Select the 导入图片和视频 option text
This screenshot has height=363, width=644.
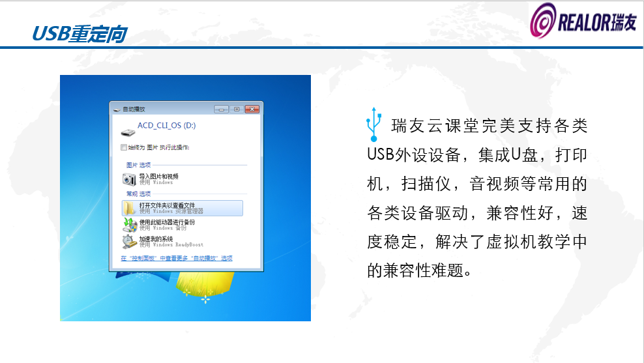[x=158, y=176]
